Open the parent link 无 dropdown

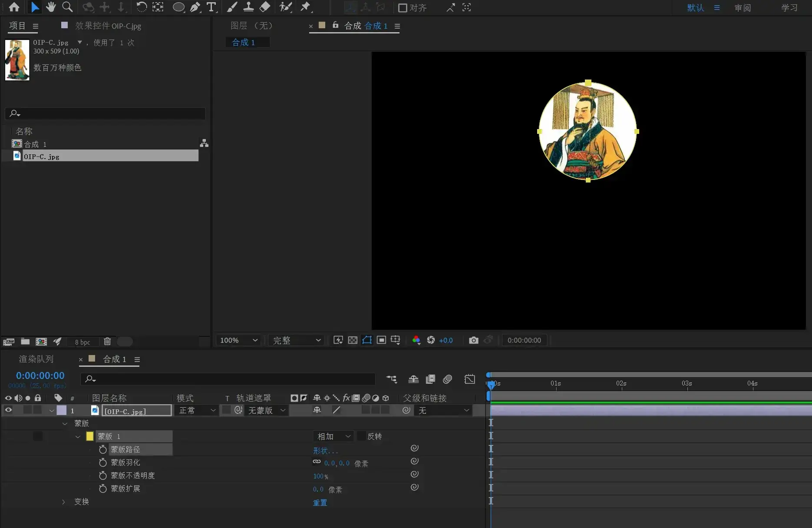[x=443, y=410]
